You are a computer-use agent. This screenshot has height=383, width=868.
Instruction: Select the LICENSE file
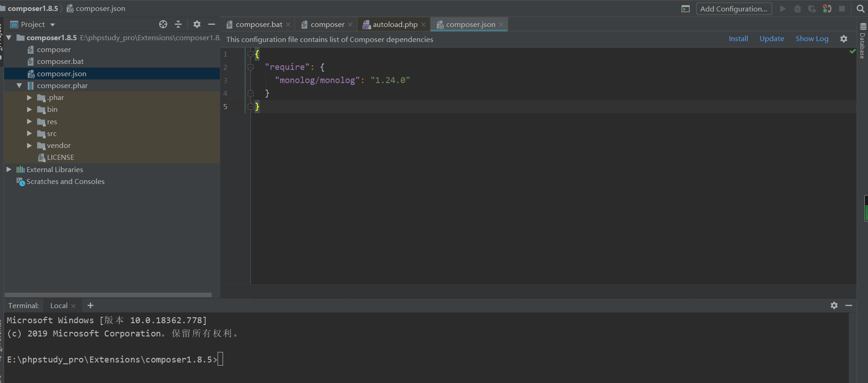point(60,157)
